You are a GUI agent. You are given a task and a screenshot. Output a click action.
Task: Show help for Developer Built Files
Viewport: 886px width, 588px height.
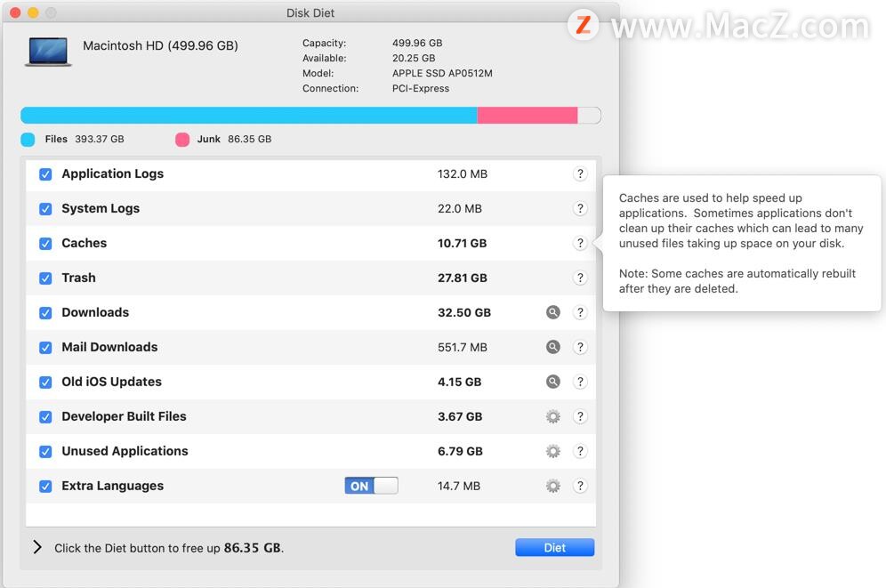coord(580,417)
